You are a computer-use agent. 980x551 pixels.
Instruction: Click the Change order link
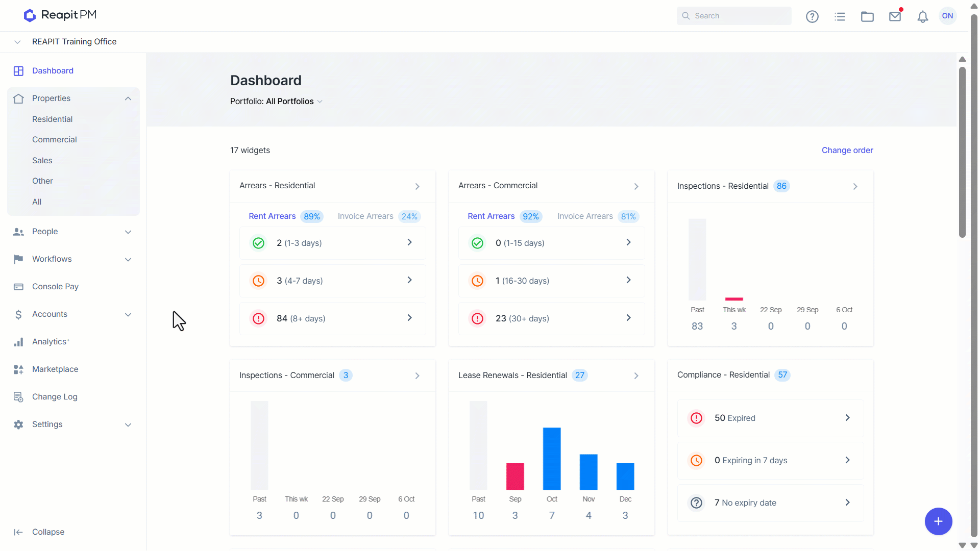tap(847, 151)
